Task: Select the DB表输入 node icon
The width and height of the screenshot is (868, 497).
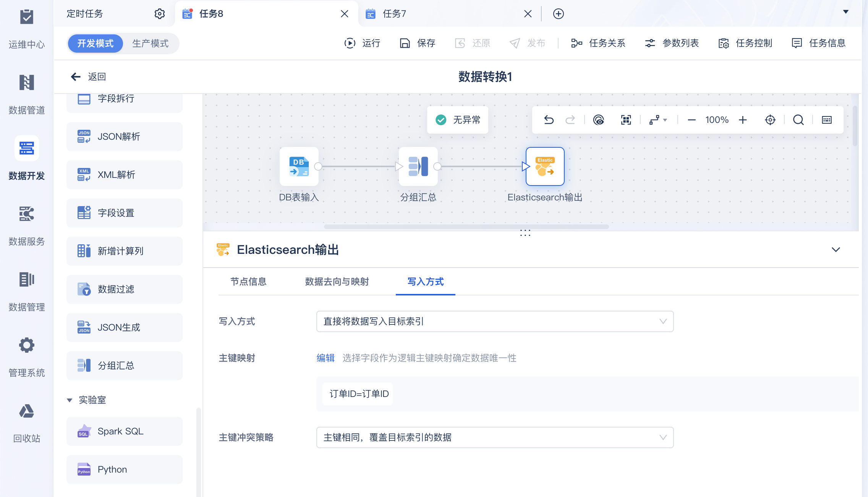Action: point(299,166)
